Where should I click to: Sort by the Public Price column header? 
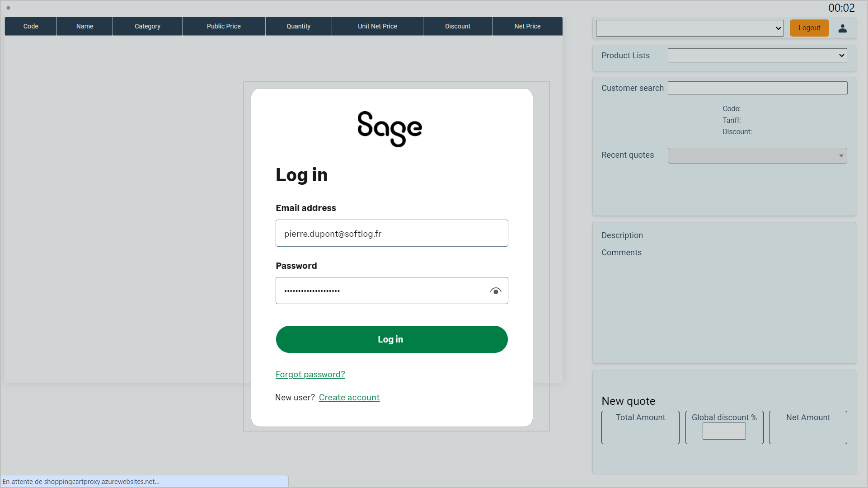[224, 26]
